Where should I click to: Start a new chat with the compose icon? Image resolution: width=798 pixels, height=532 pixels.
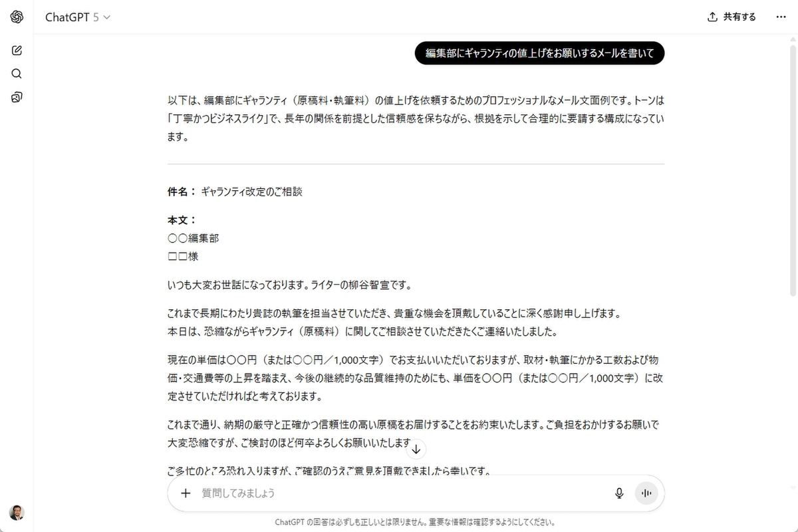click(x=17, y=50)
